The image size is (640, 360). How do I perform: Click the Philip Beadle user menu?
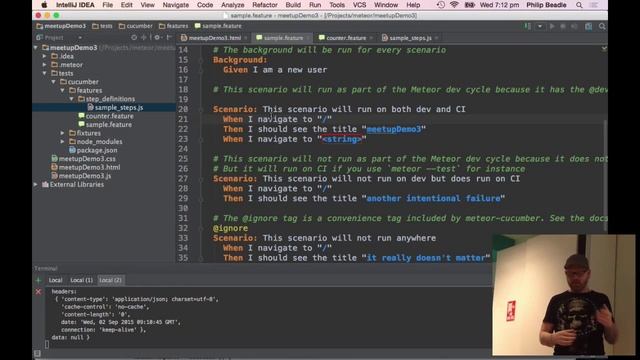tap(546, 5)
